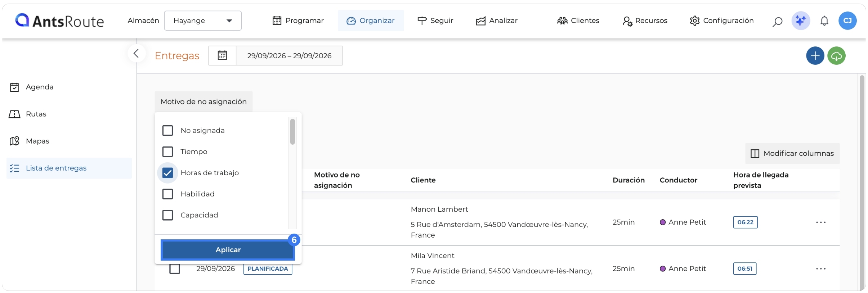Check the Capacidad option
Image resolution: width=868 pixels, height=293 pixels.
click(x=167, y=215)
